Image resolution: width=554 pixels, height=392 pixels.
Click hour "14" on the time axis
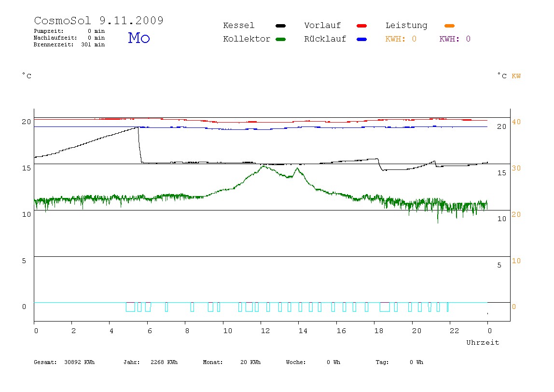pyautogui.click(x=303, y=331)
